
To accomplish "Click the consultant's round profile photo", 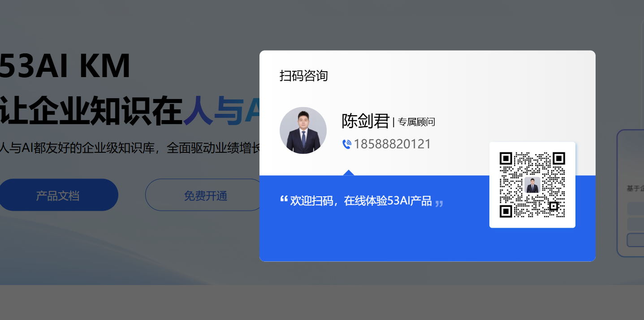I will 303,130.
